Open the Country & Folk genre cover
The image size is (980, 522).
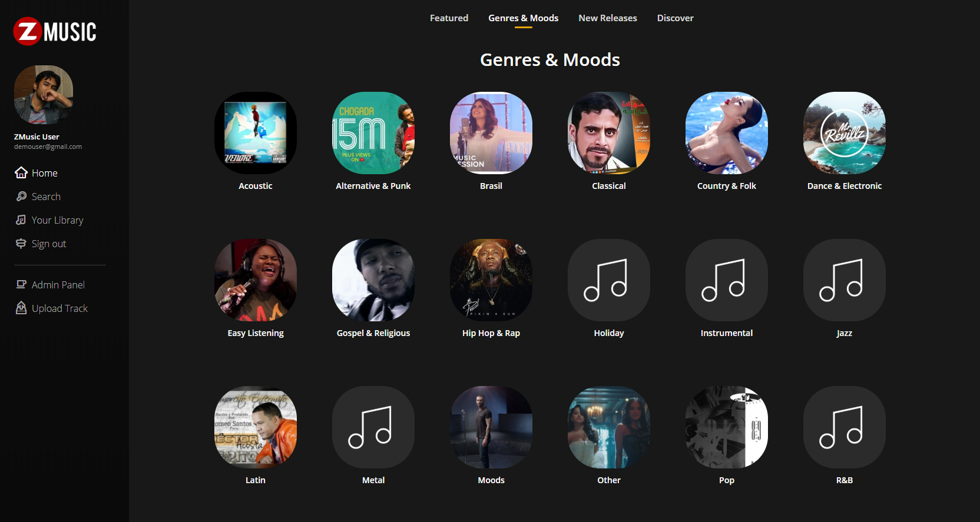click(x=727, y=133)
